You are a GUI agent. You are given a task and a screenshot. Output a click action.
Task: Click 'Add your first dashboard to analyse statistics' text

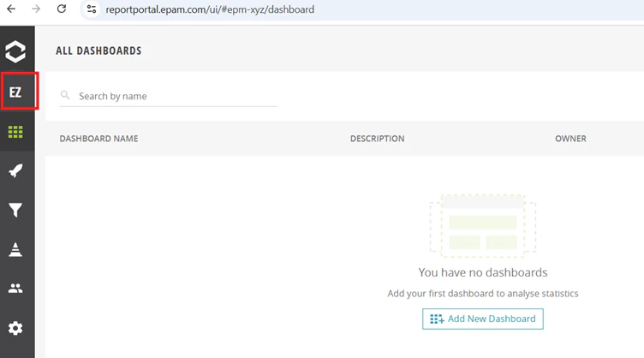click(x=483, y=294)
